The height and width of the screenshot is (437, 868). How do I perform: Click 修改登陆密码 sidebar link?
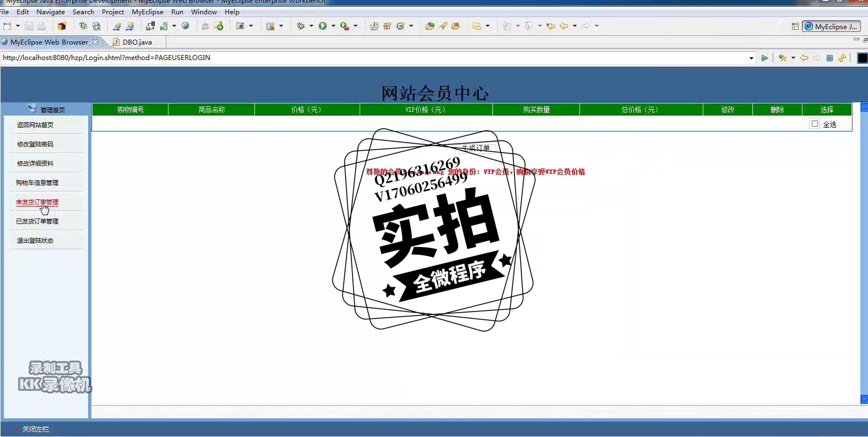click(x=35, y=144)
